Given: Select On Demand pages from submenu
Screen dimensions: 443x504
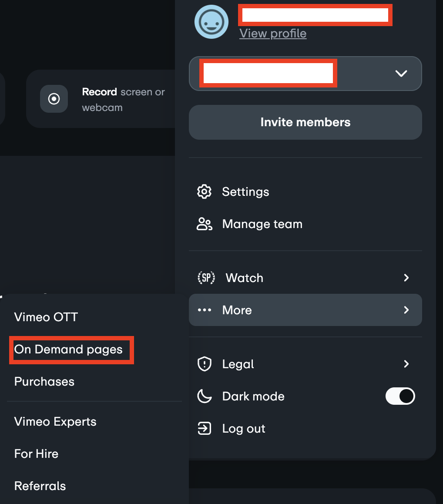Looking at the screenshot, I should pos(68,349).
